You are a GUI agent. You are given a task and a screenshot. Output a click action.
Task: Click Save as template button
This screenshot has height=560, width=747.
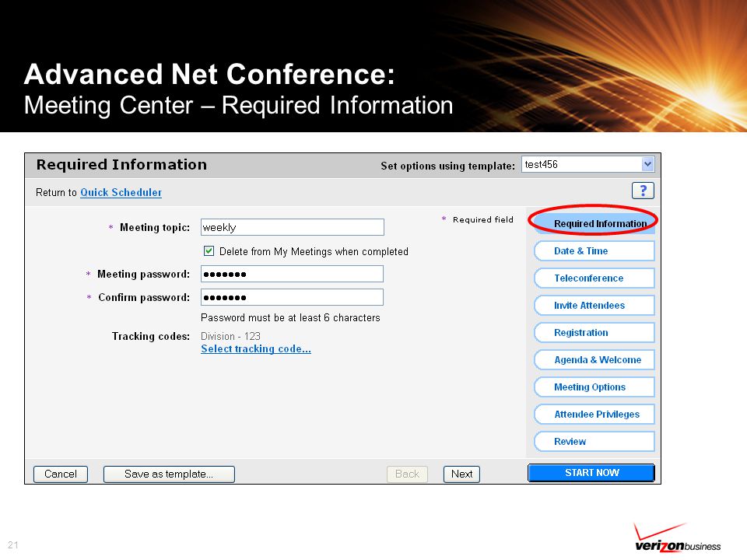(169, 474)
